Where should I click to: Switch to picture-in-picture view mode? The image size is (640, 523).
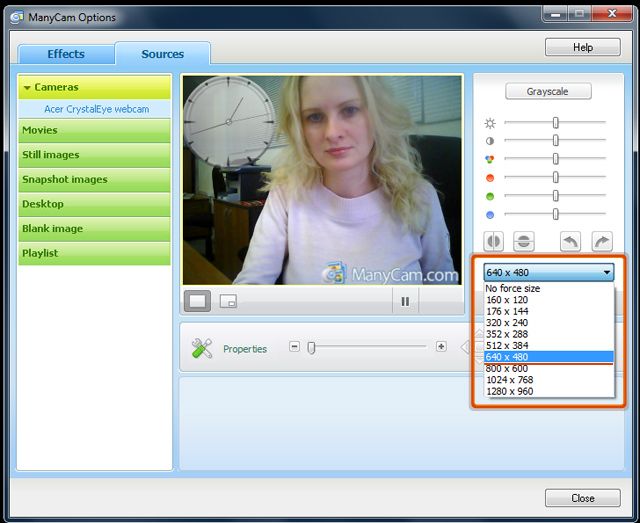[228, 301]
